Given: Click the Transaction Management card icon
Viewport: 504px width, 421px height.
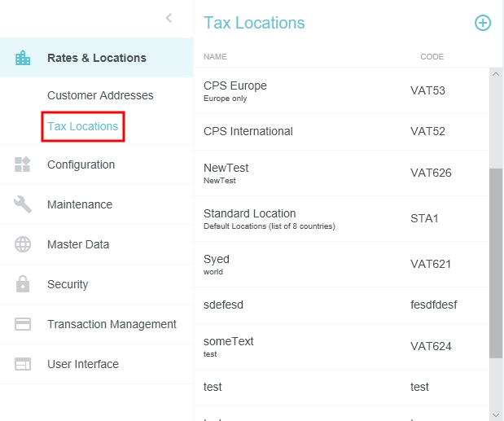Looking at the screenshot, I should (x=23, y=324).
